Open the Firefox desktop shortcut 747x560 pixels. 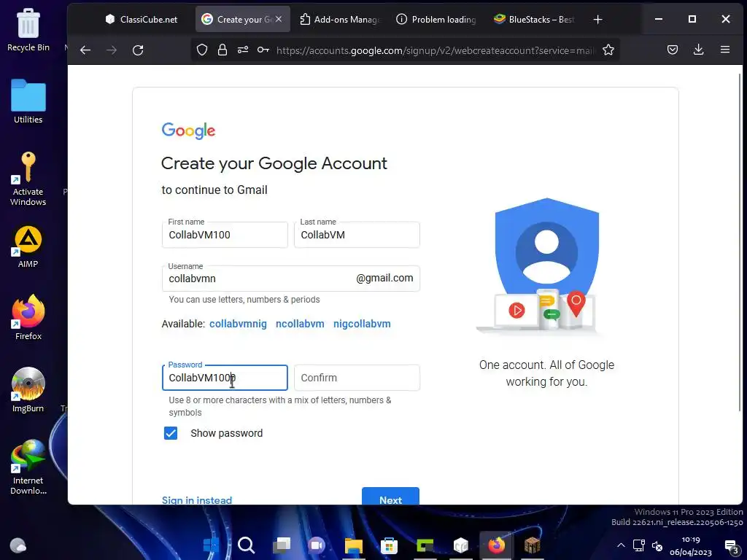[x=28, y=318]
